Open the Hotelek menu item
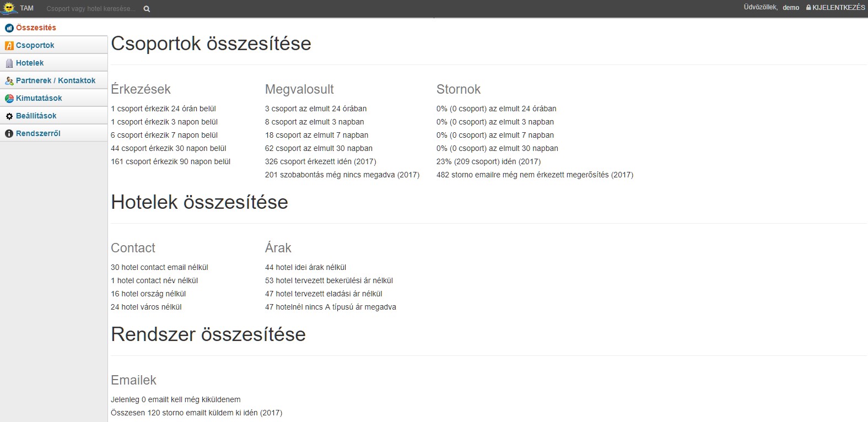The height and width of the screenshot is (422, 868). click(30, 63)
